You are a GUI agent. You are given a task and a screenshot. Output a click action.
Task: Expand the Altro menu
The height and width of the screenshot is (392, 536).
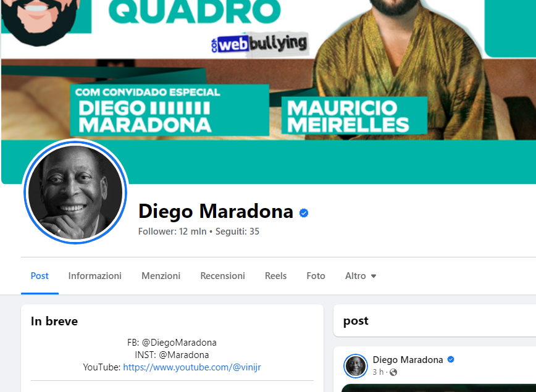pos(361,276)
